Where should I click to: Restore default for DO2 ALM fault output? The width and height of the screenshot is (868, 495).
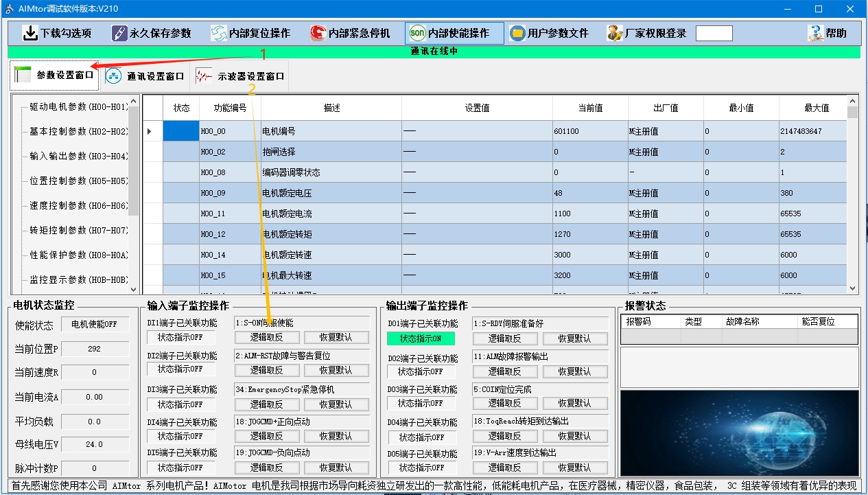point(574,371)
